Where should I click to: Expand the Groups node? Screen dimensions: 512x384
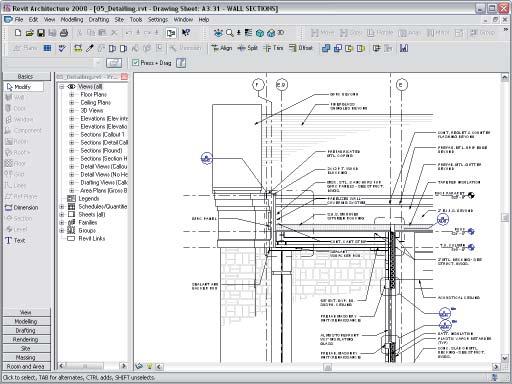[x=62, y=231]
